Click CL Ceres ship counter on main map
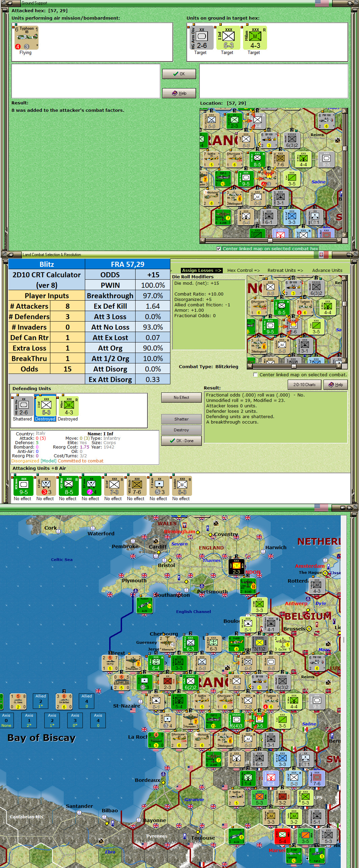Image resolution: width=359 pixels, height=868 pixels. pos(18,701)
